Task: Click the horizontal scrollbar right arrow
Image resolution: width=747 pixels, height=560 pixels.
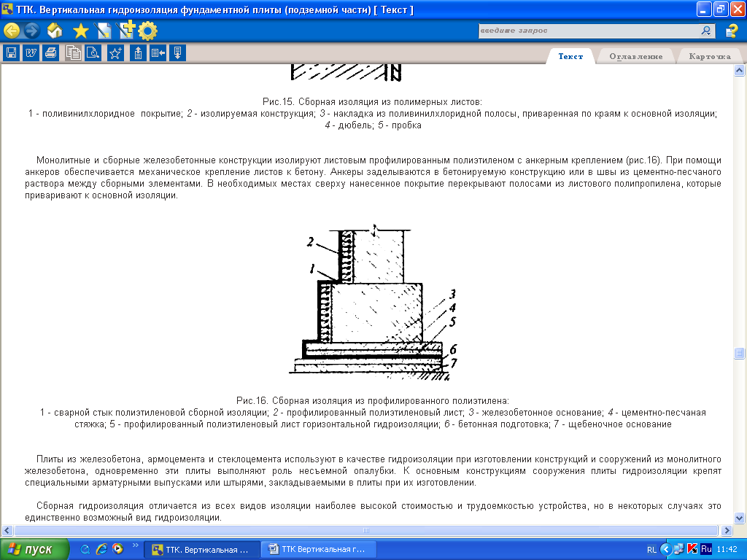Action: (727, 530)
